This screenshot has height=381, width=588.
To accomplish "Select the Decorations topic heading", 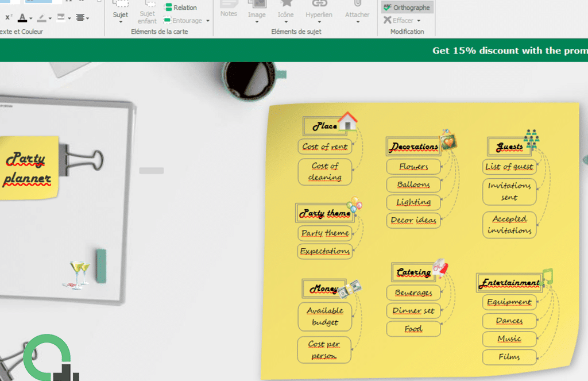I will pyautogui.click(x=414, y=147).
